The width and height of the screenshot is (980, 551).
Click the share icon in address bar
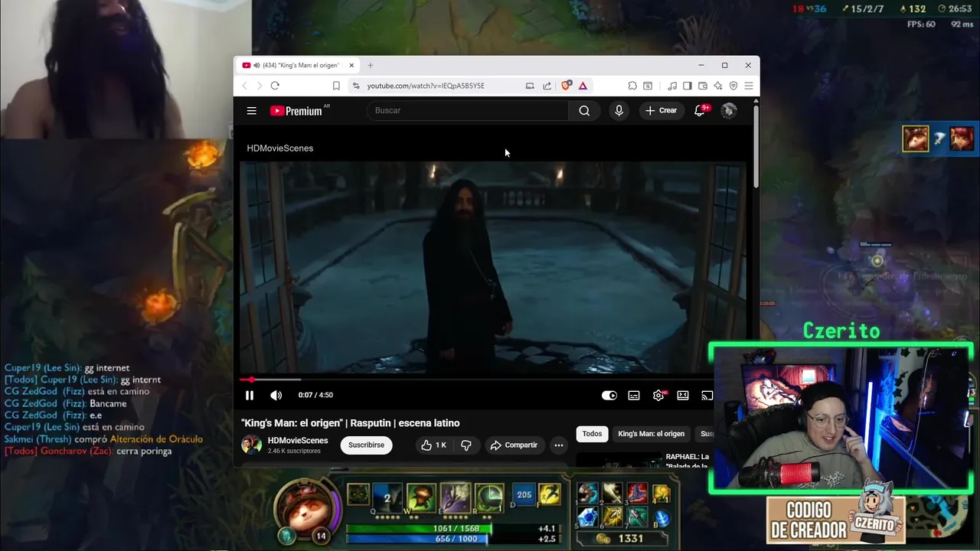[547, 86]
